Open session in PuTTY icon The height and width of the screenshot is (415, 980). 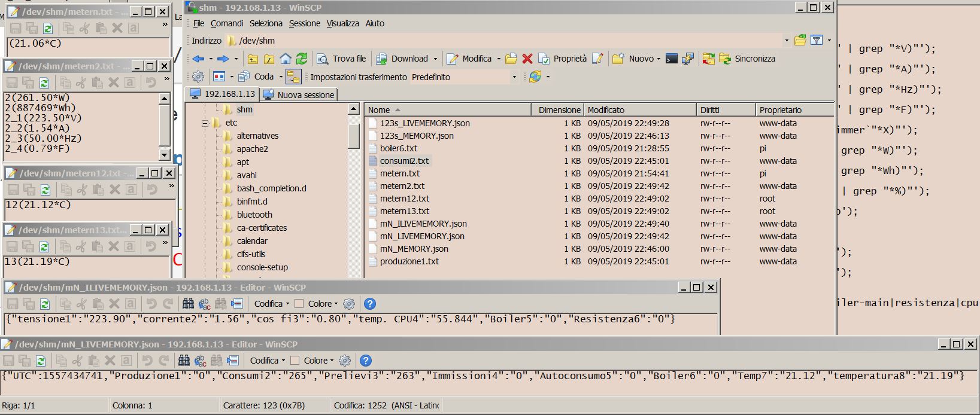[688, 59]
